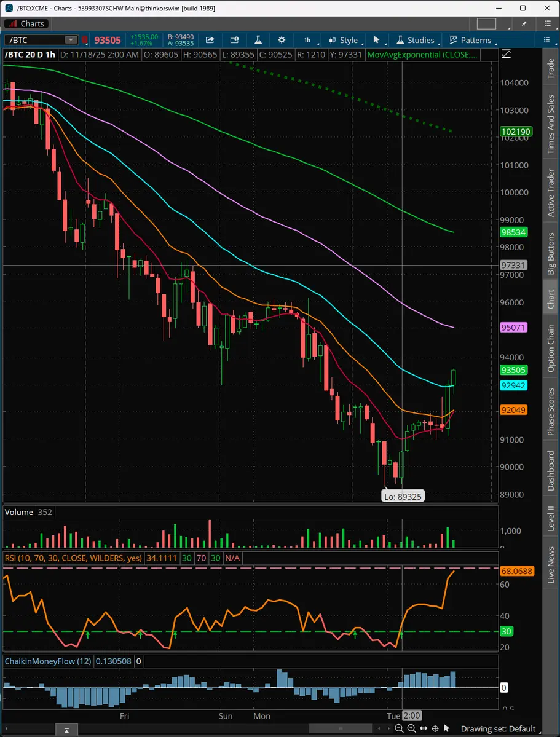Viewport: 560px width, 737px height.
Task: Click the 2:00 time marker label
Action: (x=411, y=716)
